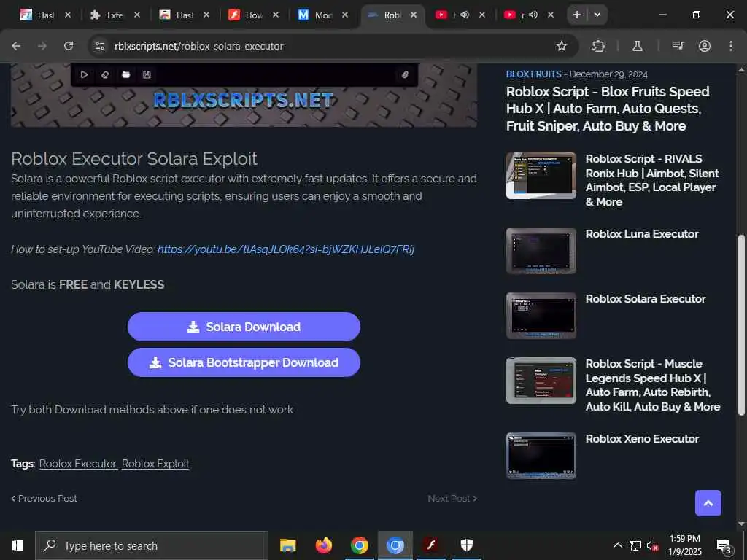The image size is (747, 560).
Task: Click the page vertical scrollbar thumb
Action: click(x=741, y=325)
